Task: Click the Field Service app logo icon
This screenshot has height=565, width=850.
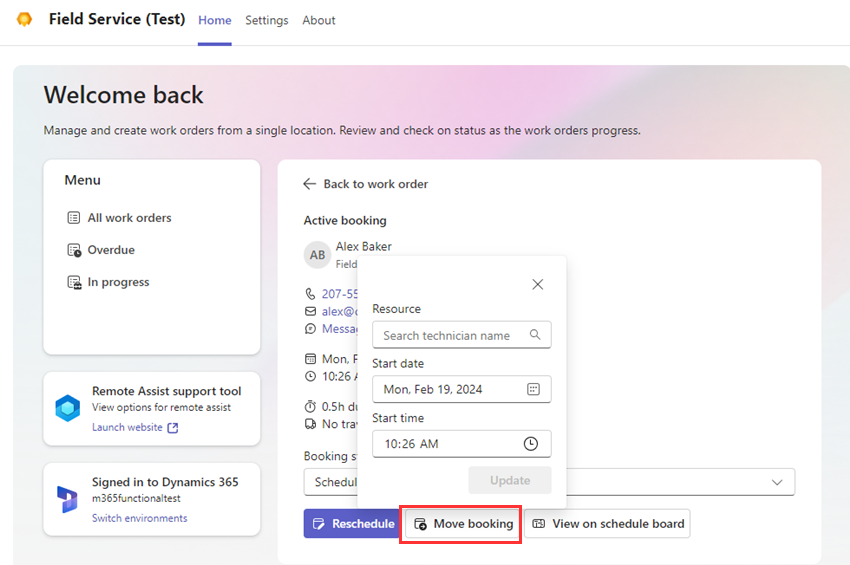Action: click(x=24, y=20)
